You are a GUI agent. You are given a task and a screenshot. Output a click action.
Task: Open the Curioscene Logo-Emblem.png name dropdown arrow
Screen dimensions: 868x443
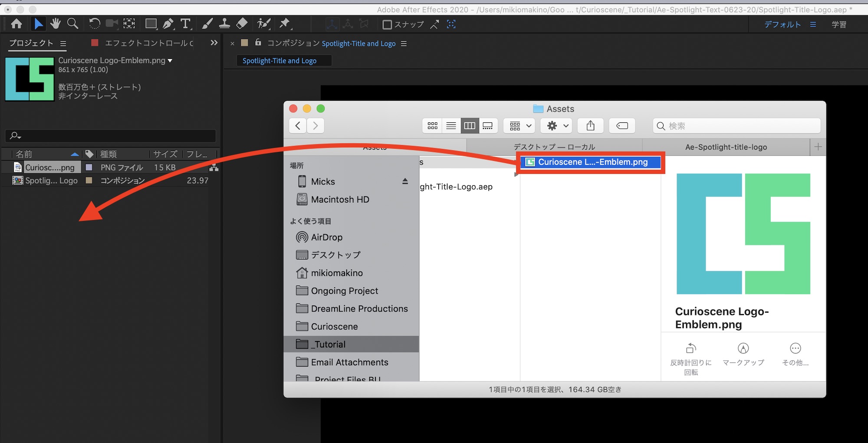click(x=170, y=61)
